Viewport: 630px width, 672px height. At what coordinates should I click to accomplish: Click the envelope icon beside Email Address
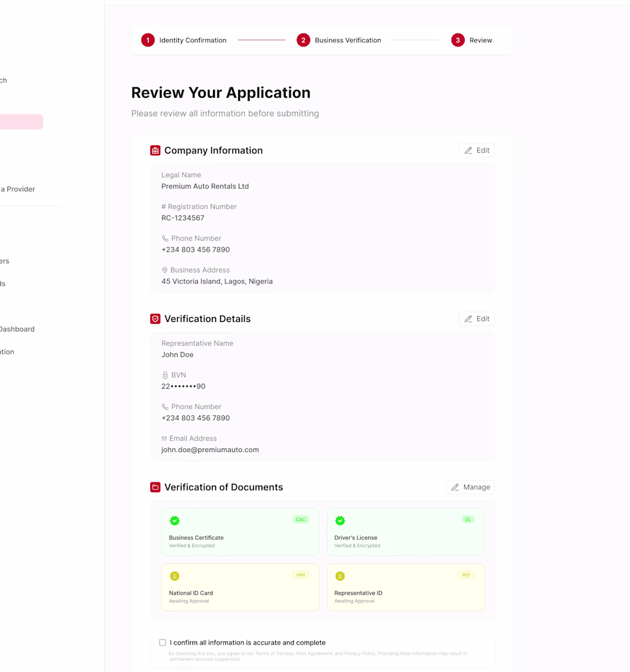pos(164,439)
